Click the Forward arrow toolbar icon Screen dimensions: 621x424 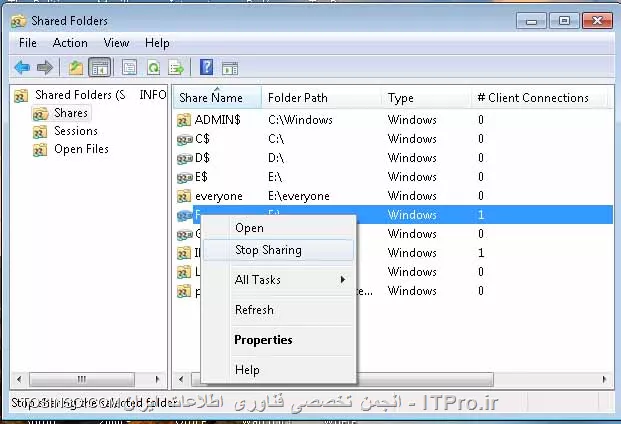coord(45,68)
